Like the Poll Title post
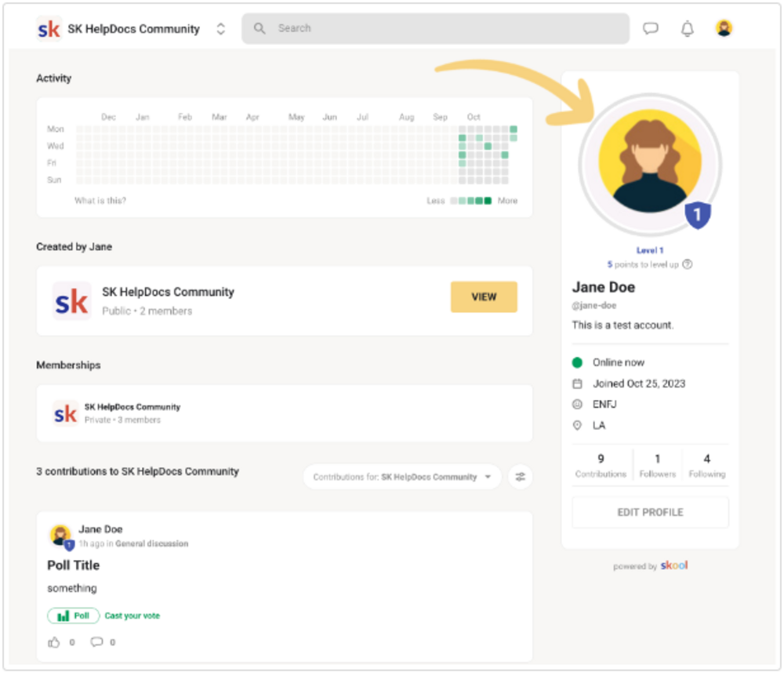This screenshot has width=784, height=676. coord(54,642)
